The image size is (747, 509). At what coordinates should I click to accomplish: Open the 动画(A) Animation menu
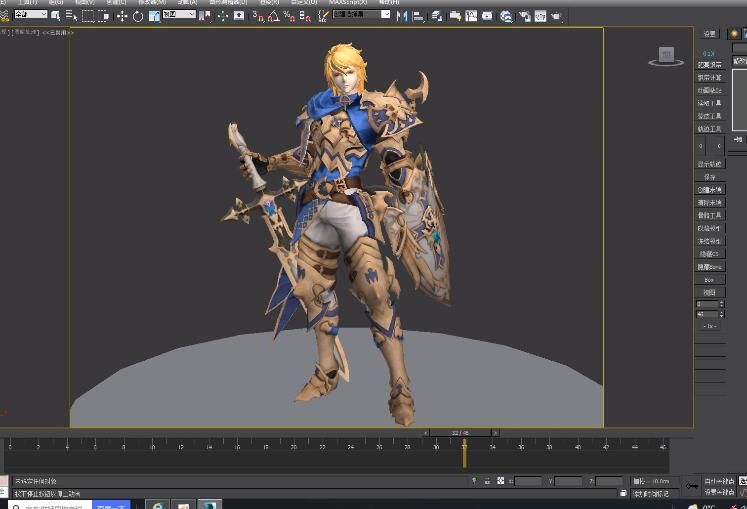click(x=187, y=2)
